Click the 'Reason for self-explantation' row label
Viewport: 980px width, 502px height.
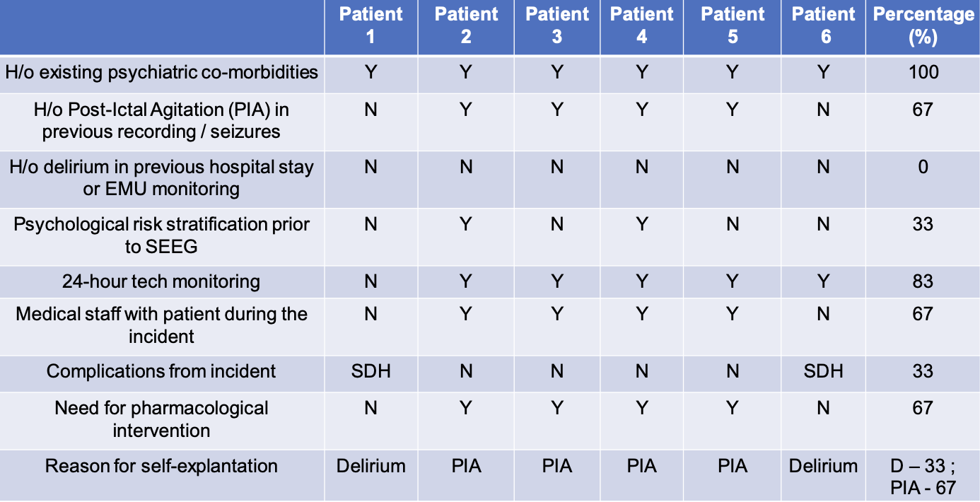coord(161,467)
